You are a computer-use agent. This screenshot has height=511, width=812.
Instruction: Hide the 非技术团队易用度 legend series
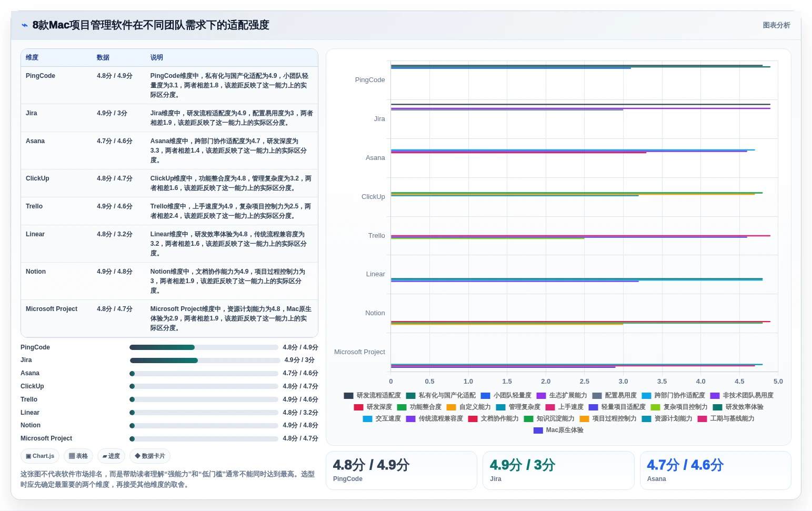(742, 395)
